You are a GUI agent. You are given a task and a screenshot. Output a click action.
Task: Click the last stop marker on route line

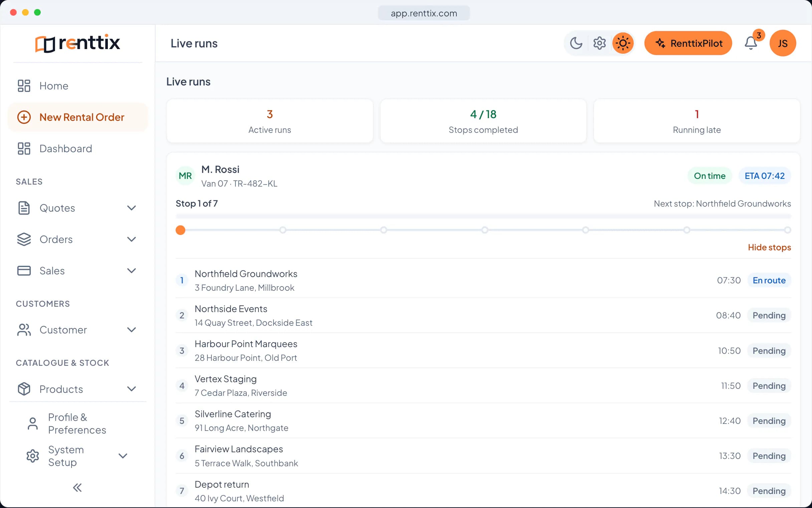coord(788,230)
